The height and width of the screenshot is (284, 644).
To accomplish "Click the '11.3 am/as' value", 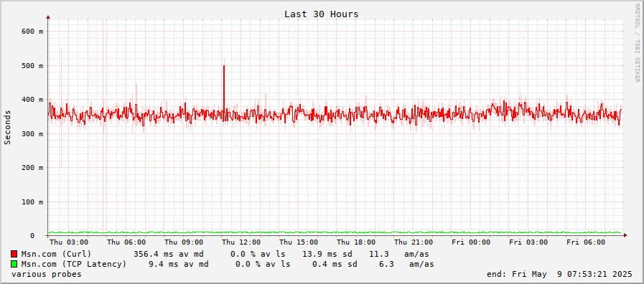I will tap(399, 254).
